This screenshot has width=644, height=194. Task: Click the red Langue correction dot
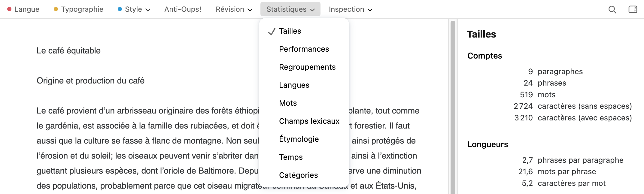tap(10, 9)
